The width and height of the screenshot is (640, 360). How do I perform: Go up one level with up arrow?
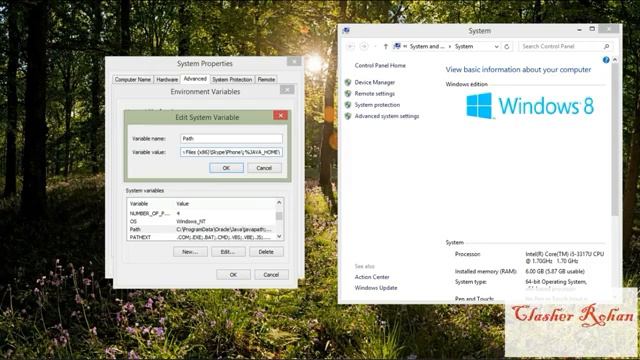click(385, 47)
